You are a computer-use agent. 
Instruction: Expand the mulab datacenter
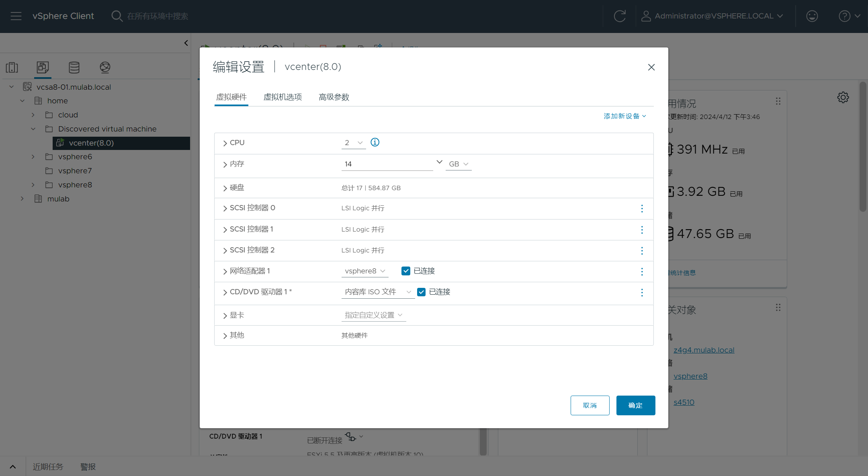tap(22, 199)
